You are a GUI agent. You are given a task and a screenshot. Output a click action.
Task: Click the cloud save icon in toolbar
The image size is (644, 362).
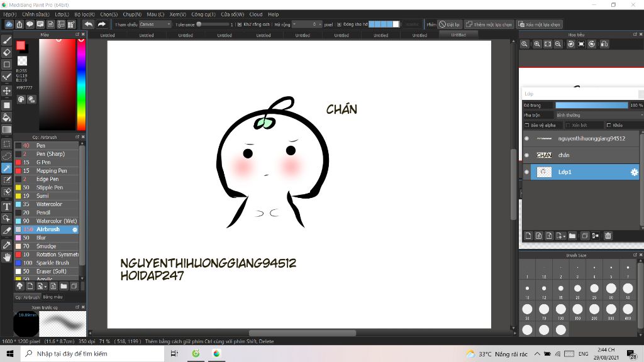coord(9,25)
